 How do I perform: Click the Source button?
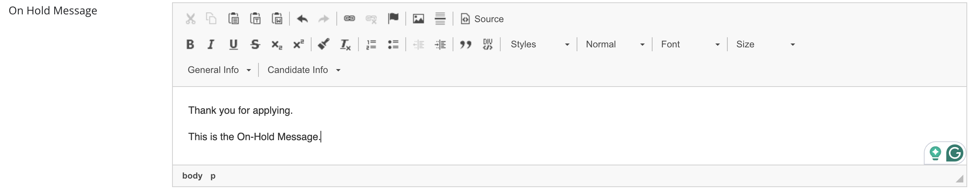tap(482, 19)
